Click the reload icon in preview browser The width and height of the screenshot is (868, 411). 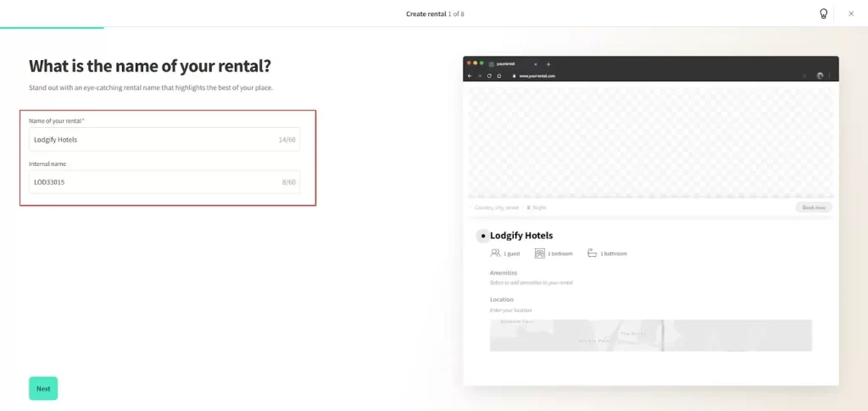point(489,75)
